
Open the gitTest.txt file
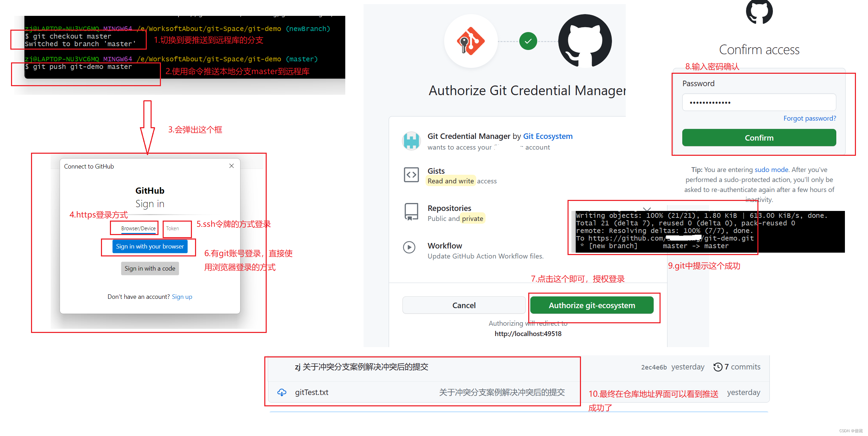click(x=312, y=392)
